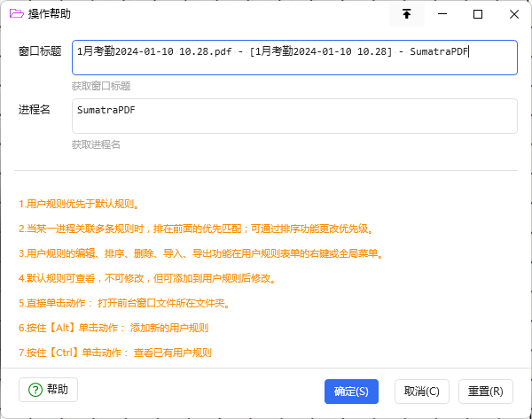Click the green question mark help icon

point(35,390)
